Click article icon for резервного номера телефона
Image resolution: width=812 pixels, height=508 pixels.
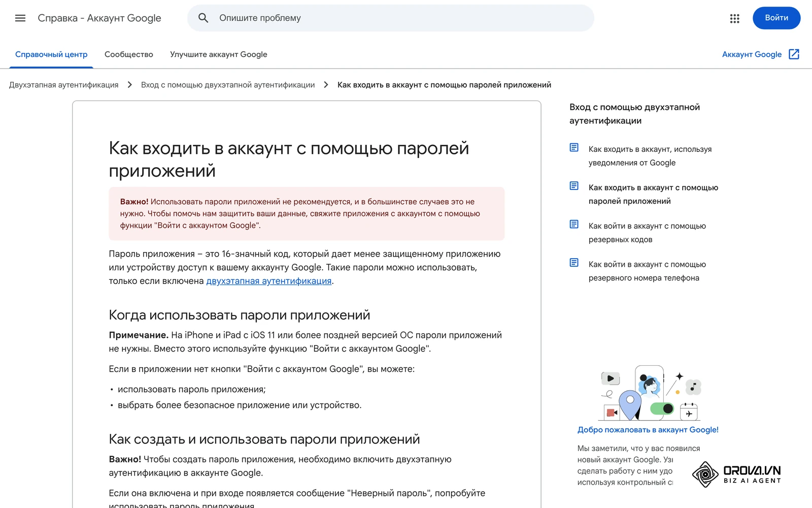click(x=574, y=263)
